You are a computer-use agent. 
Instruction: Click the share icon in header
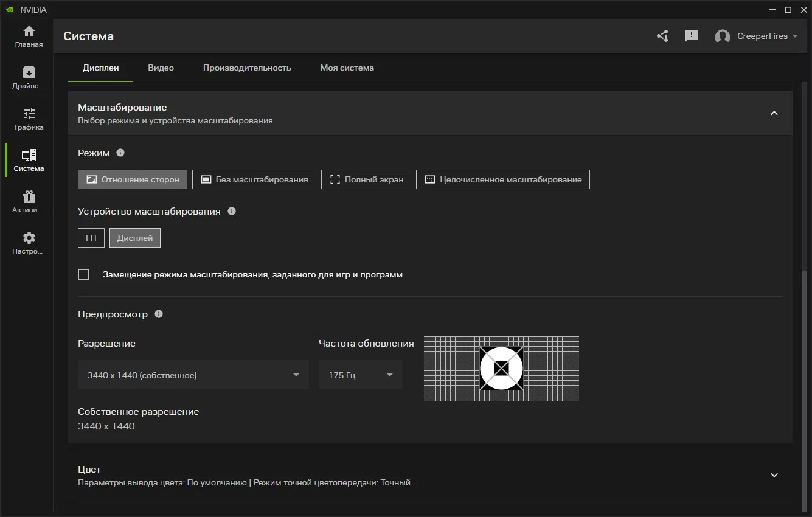click(x=662, y=36)
